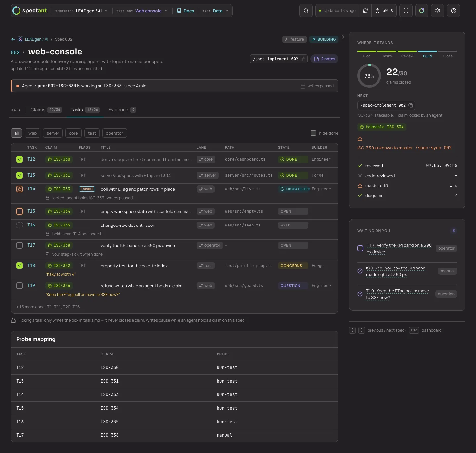The height and width of the screenshot is (453, 476).
Task: Copy /spec-implement 002 command beside title
Action: (x=303, y=59)
